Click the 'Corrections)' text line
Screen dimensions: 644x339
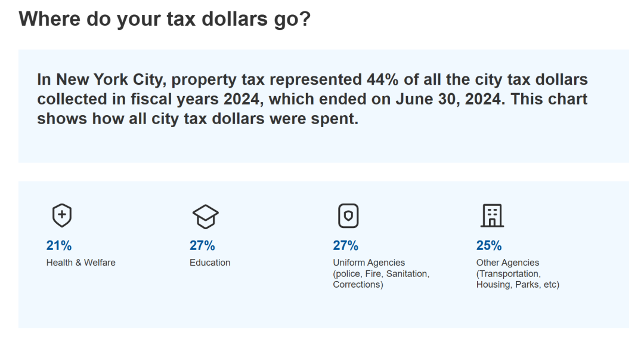pos(358,285)
